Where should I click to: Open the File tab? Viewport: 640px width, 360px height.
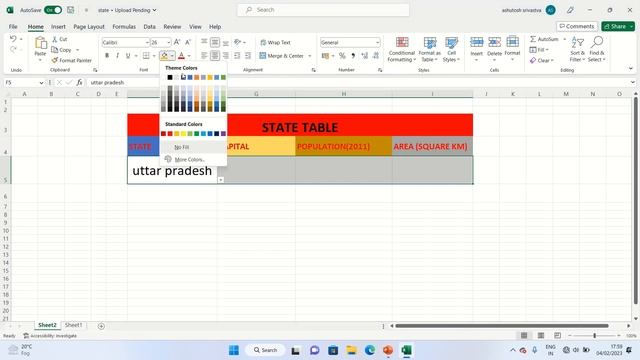13,27
